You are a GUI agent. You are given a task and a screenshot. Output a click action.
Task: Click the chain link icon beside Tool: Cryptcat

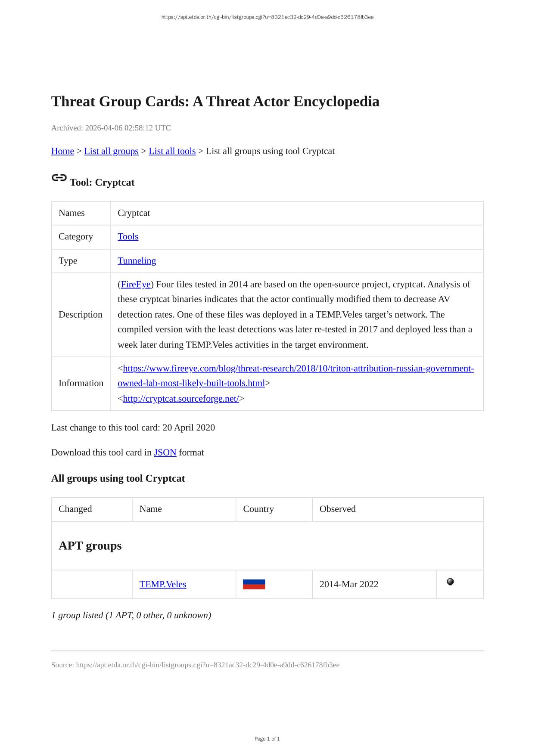(59, 178)
